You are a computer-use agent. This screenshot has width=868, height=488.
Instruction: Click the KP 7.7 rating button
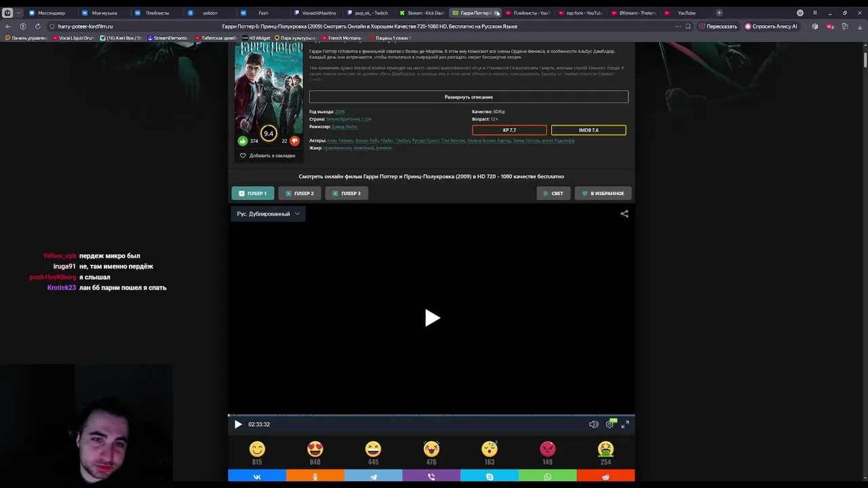point(509,130)
